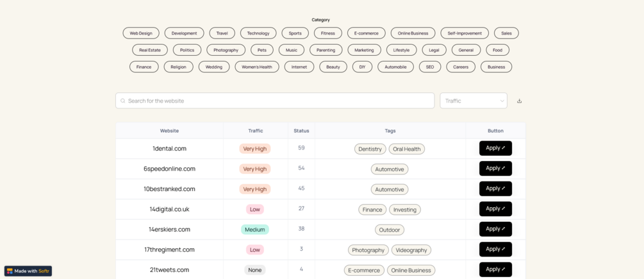Image resolution: width=644 pixels, height=279 pixels.
Task: Click the Oral Health tag
Action: [406, 149]
